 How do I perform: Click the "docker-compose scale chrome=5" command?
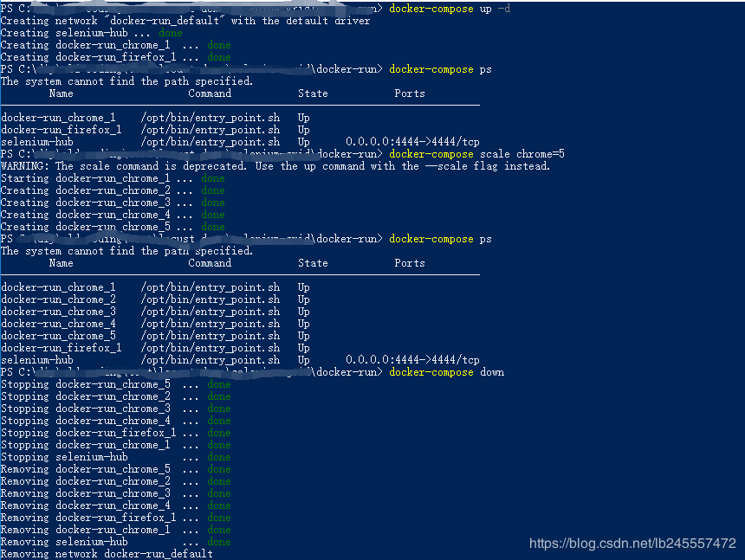point(476,154)
